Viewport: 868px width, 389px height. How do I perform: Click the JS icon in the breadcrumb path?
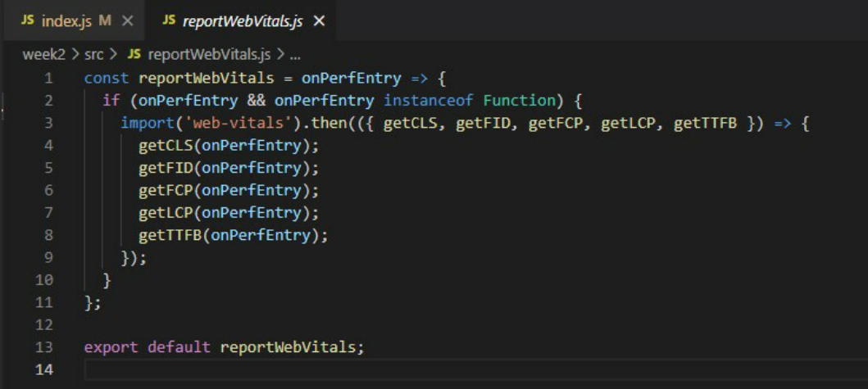pyautogui.click(x=134, y=55)
